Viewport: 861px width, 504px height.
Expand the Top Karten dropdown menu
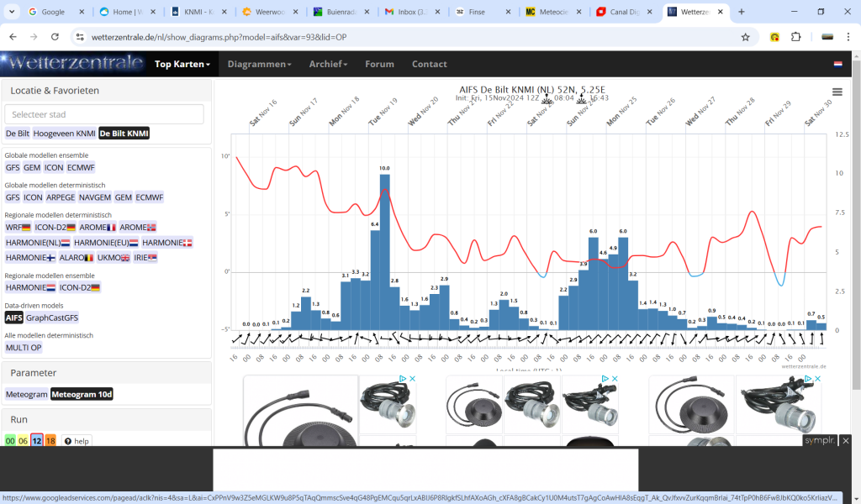coord(182,64)
